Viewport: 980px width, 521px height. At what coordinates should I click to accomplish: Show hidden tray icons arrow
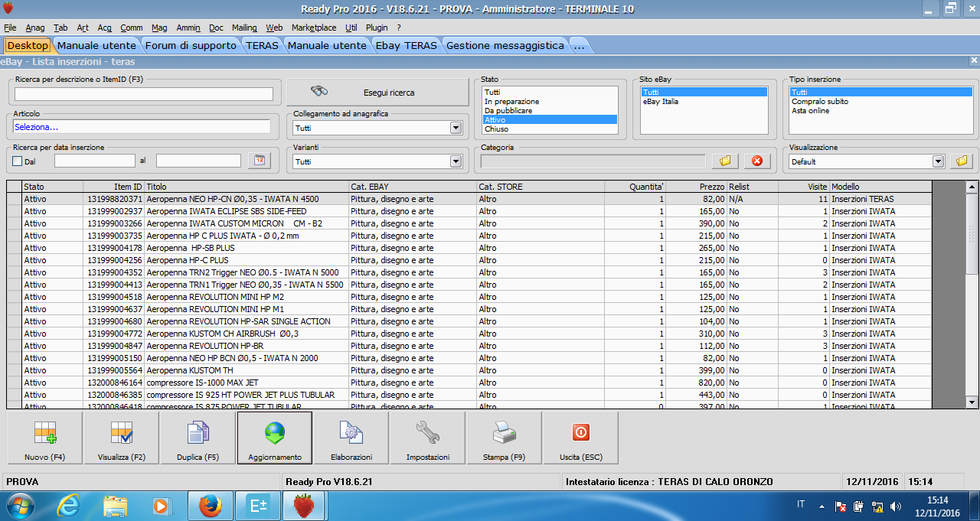822,506
